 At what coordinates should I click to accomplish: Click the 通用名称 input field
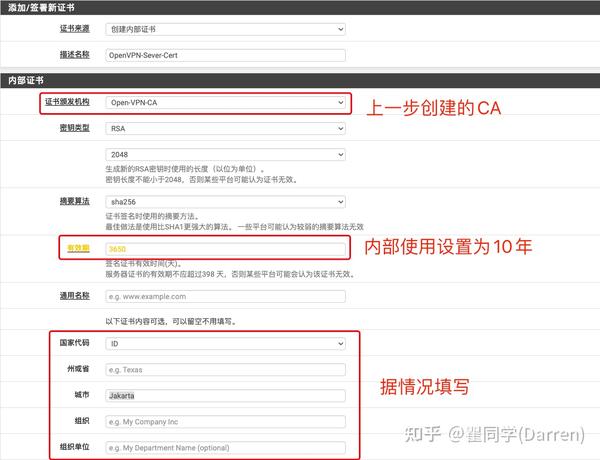click(225, 297)
